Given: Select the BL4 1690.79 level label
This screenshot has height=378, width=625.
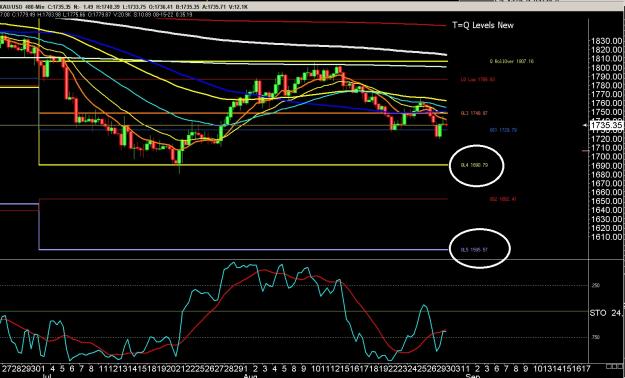Looking at the screenshot, I should tap(474, 165).
